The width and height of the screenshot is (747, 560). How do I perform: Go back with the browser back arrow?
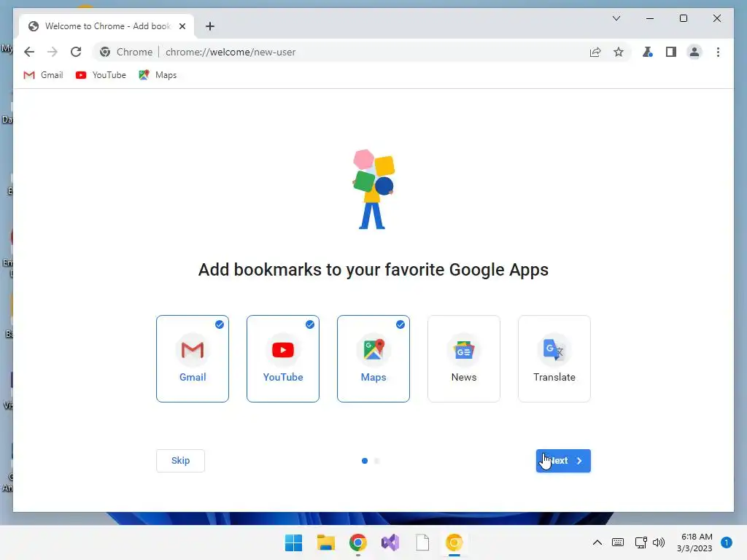[29, 52]
